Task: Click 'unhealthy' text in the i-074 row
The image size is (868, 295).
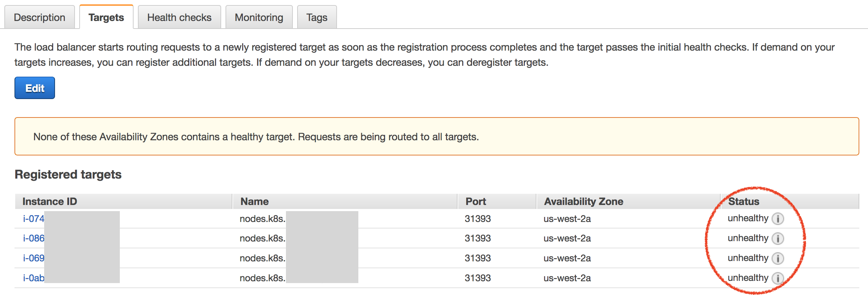Action: (748, 218)
